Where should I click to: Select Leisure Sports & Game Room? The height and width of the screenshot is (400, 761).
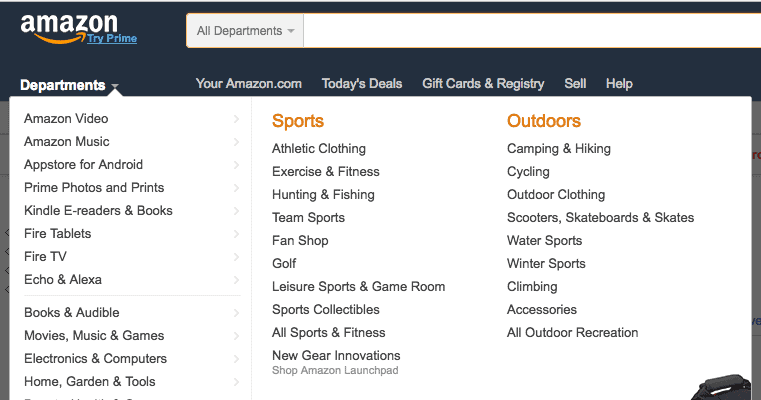point(358,287)
